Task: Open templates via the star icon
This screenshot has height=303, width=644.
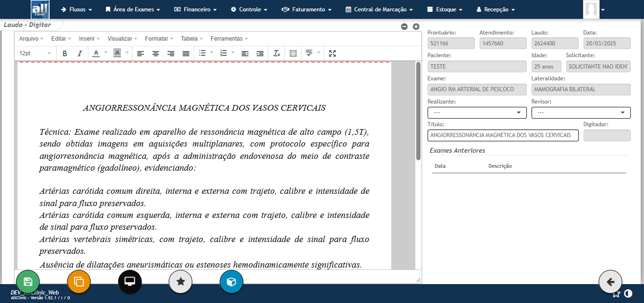Action: 180,281
